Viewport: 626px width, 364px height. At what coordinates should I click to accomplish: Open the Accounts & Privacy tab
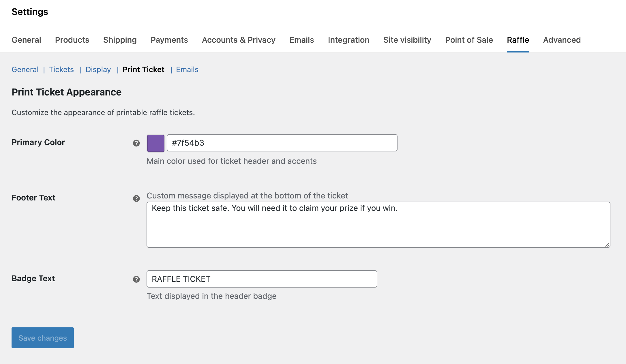pyautogui.click(x=239, y=40)
